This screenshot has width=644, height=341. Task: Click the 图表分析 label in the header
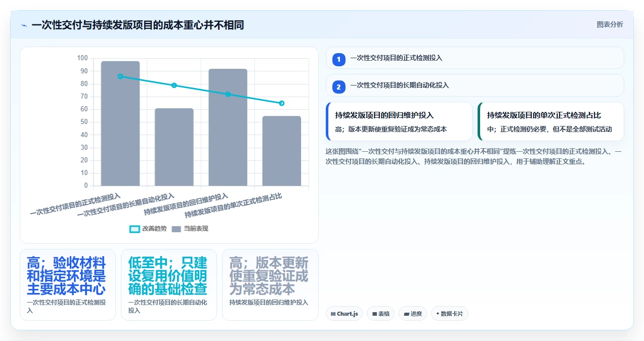(x=610, y=24)
